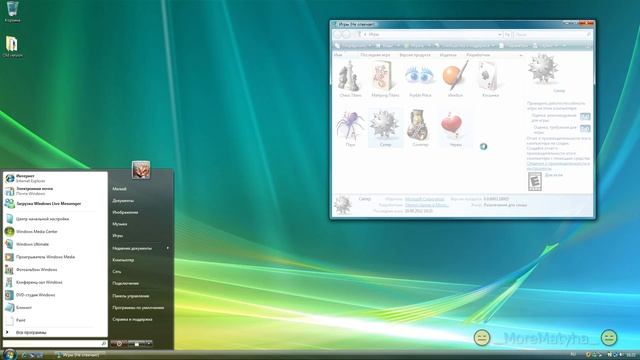Image resolution: width=640 pixels, height=360 pixels.
Task: Open Блокнот from the Start menu
Action: click(55, 307)
